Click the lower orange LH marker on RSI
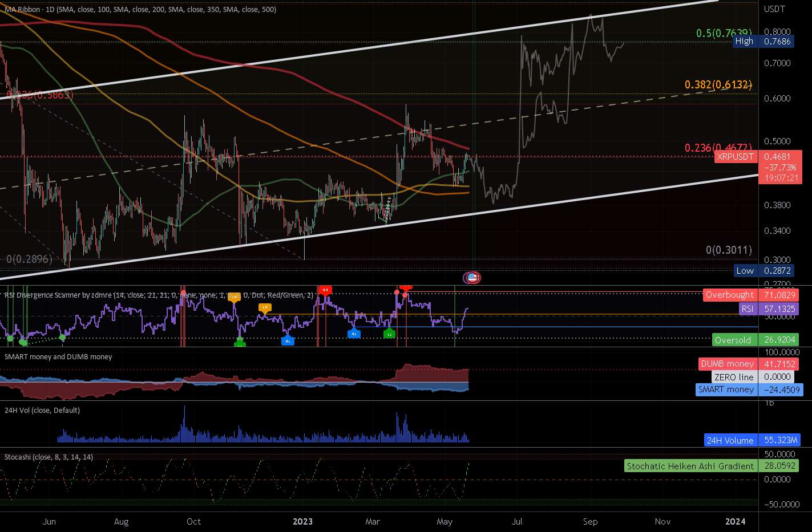The image size is (812, 532). [x=265, y=308]
